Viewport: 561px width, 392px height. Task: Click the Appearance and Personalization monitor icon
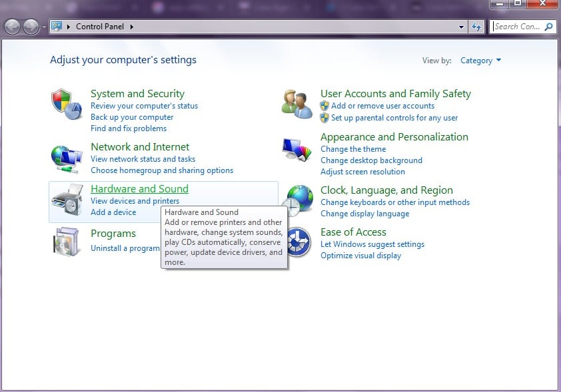[x=296, y=150]
